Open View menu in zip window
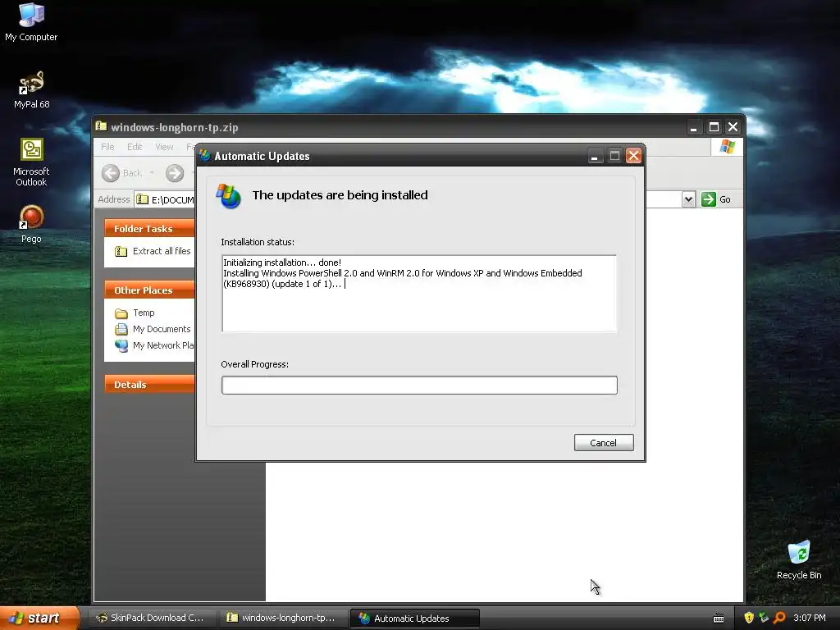Image resolution: width=840 pixels, height=630 pixels. [164, 147]
